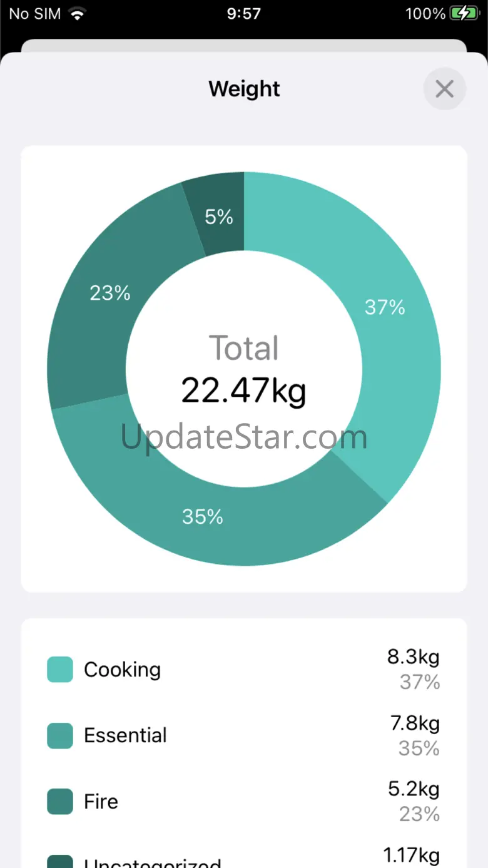
Task: Open the Essential category row
Action: pos(244,735)
